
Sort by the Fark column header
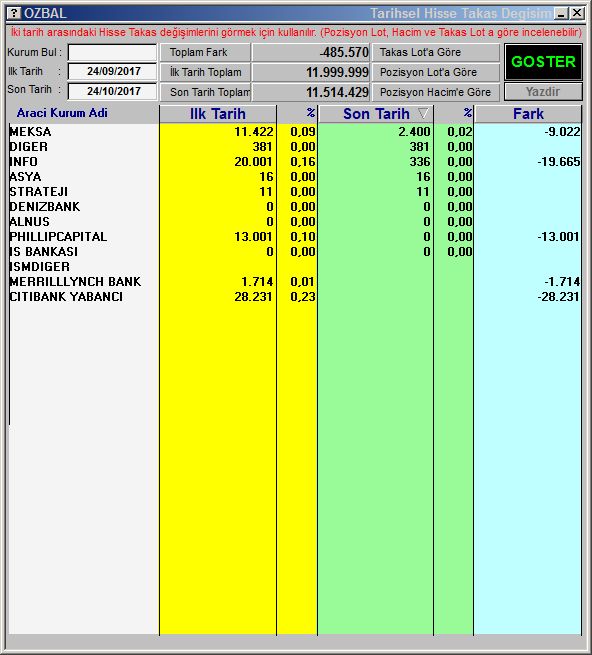pyautogui.click(x=528, y=114)
